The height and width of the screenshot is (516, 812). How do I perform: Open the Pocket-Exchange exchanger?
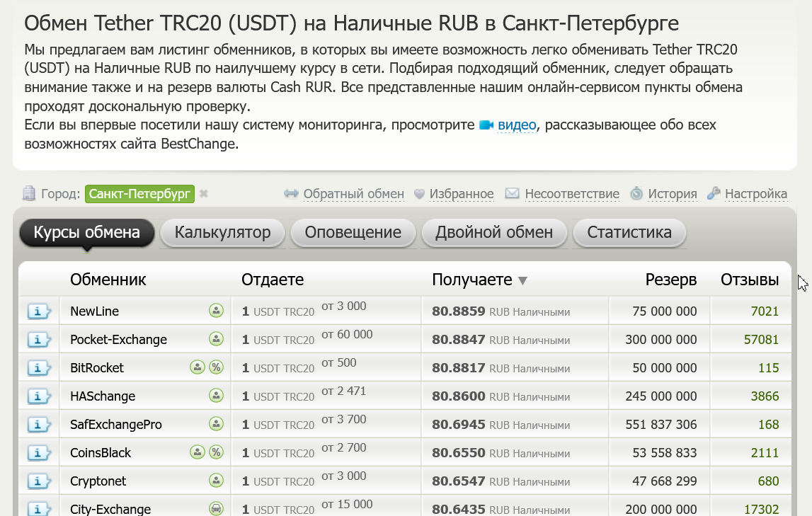(x=119, y=340)
